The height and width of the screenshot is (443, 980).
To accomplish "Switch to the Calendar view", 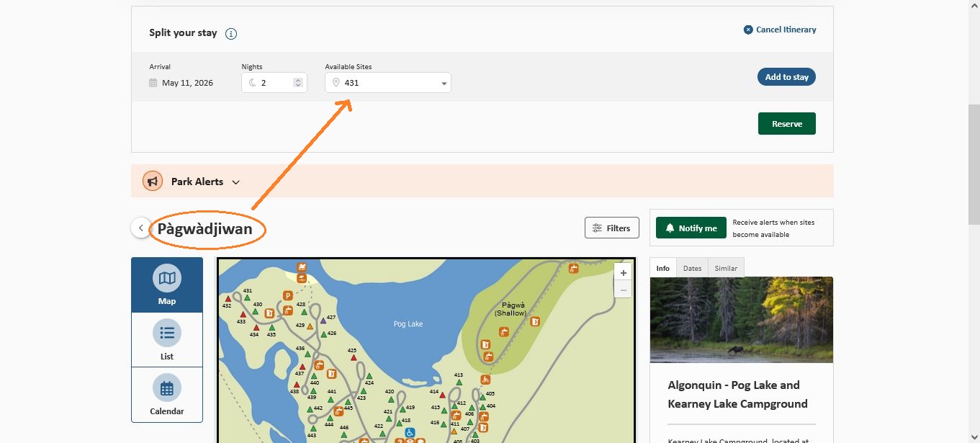I will pos(167,395).
